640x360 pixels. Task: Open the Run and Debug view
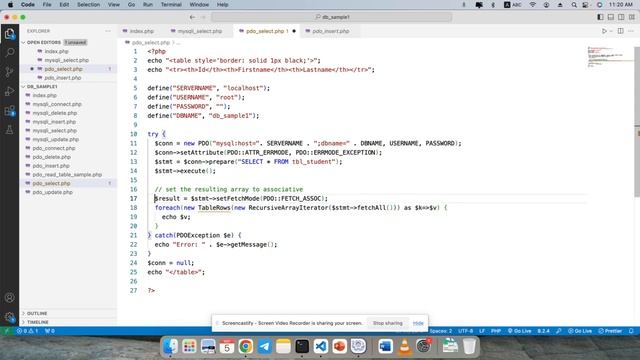(9, 91)
